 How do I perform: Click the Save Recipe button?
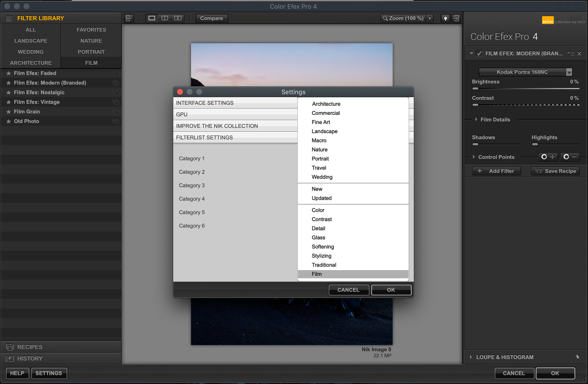coord(555,171)
